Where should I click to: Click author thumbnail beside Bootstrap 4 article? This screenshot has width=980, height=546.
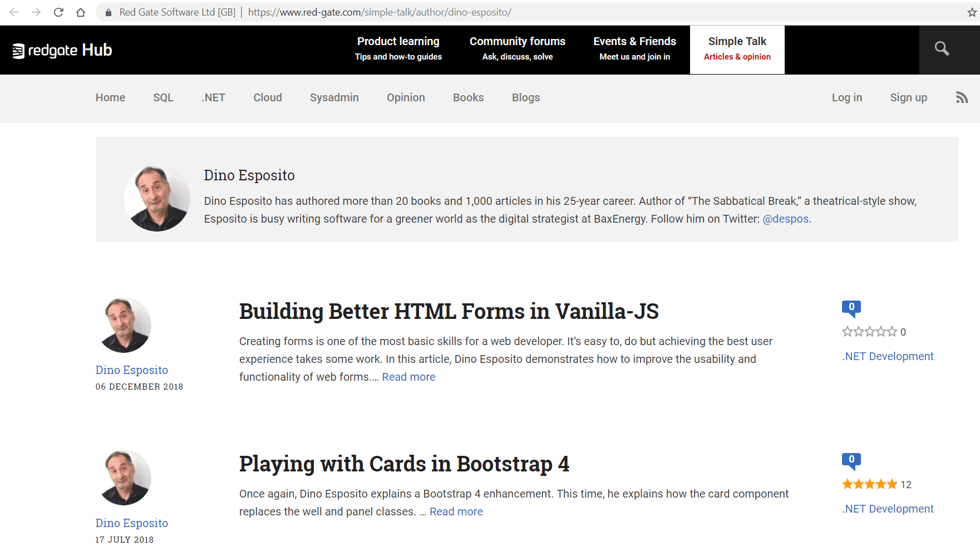pyautogui.click(x=124, y=478)
